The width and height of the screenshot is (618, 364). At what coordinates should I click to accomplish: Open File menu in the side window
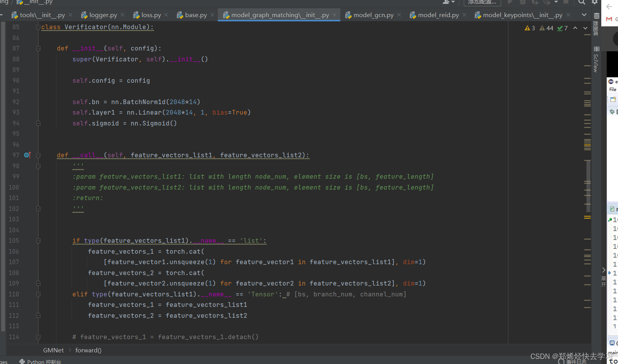[x=613, y=89]
